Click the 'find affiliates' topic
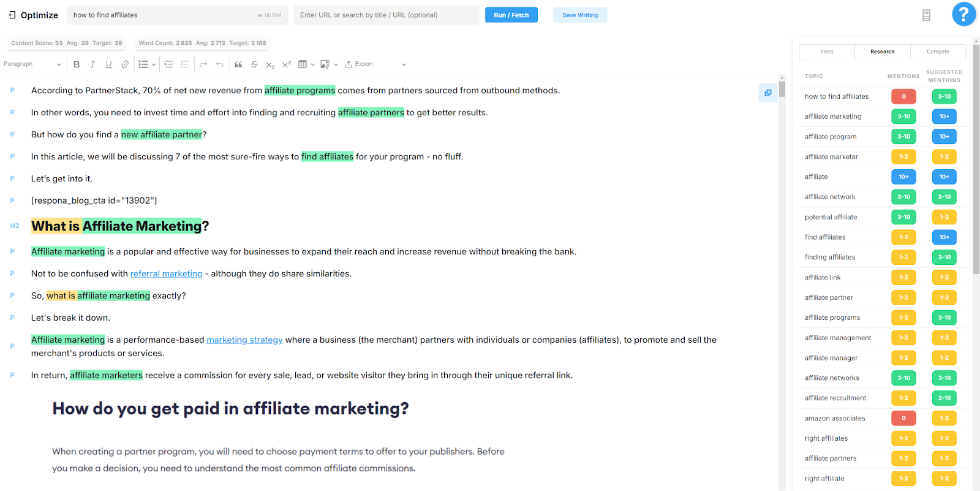This screenshot has height=491, width=980. 825,237
